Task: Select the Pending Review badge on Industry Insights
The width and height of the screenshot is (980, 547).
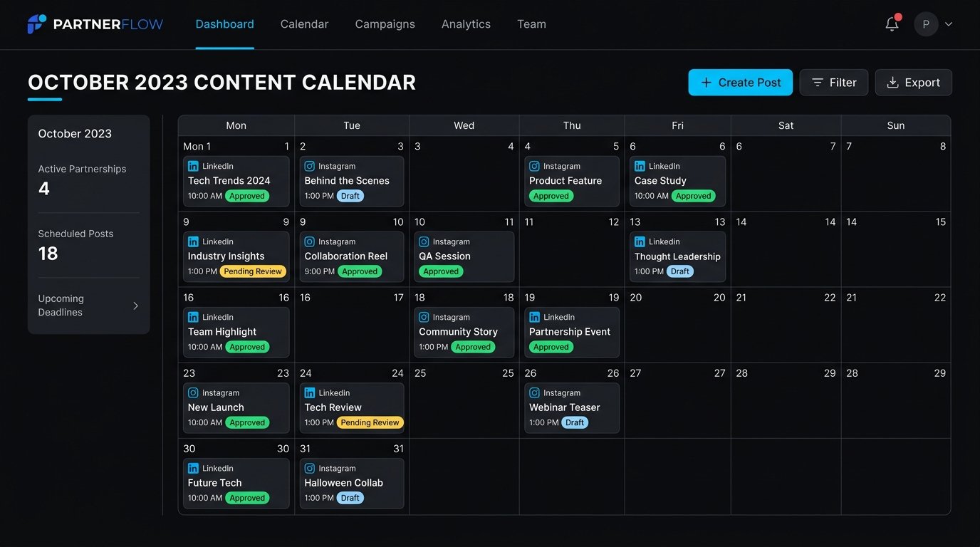Action: coord(253,271)
